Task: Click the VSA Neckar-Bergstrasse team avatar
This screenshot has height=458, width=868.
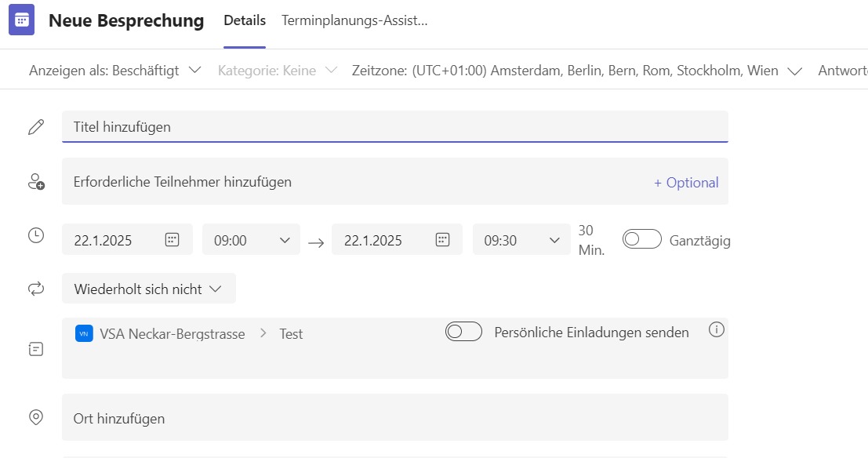Action: [x=84, y=333]
